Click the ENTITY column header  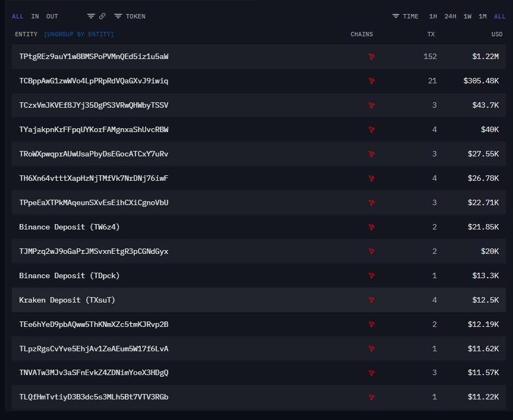pos(26,34)
